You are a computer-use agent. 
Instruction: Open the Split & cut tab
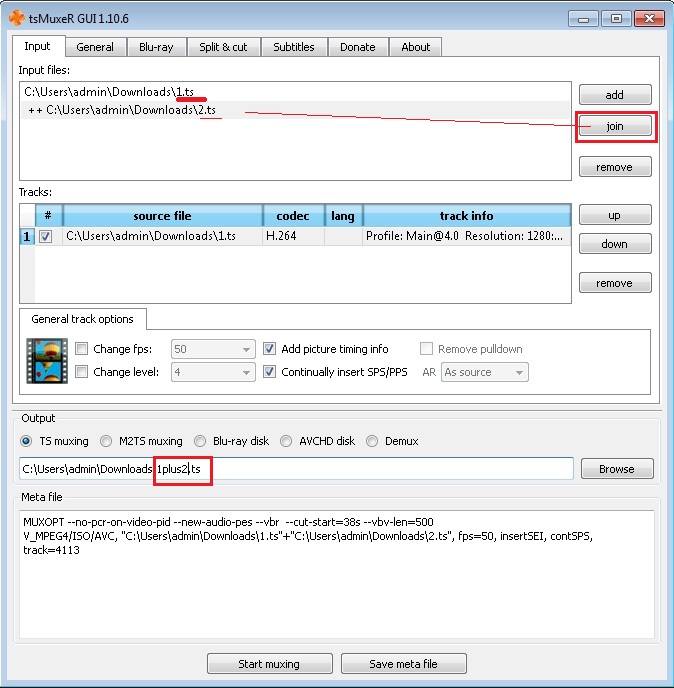tap(223, 47)
